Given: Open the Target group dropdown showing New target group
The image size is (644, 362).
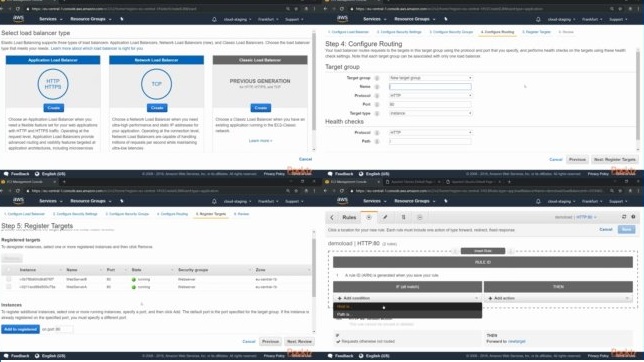Looking at the screenshot, I should pos(430,78).
